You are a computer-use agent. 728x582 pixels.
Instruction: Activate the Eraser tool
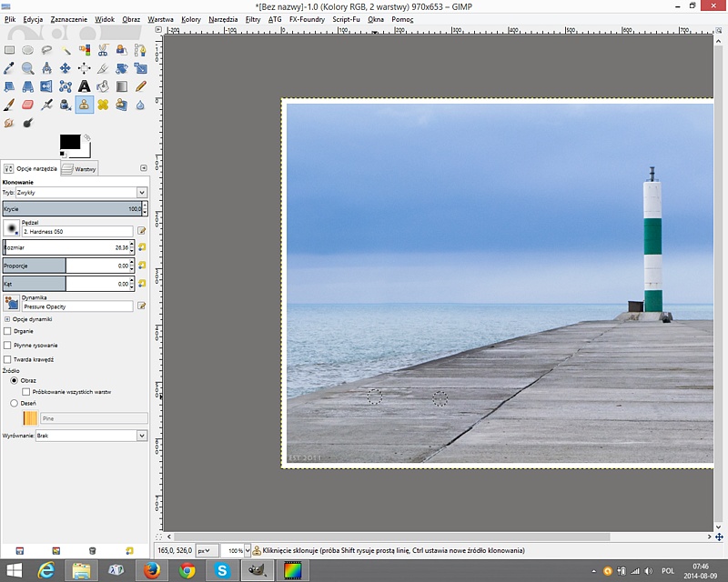(28, 105)
